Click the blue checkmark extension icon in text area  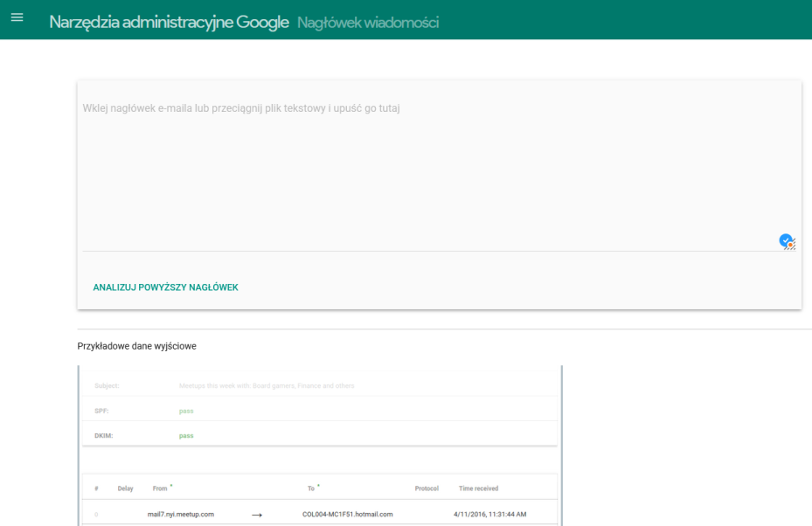(787, 241)
